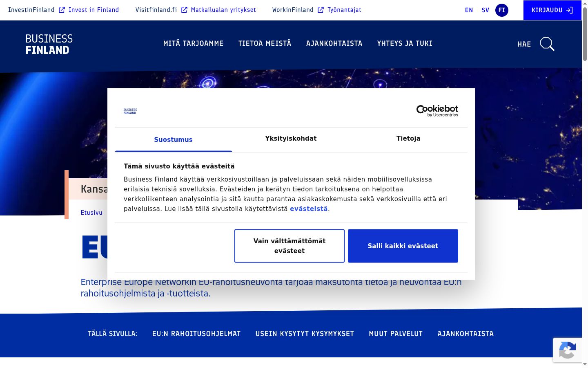This screenshot has width=588, height=368.
Task: Open the Ajankohtaista main menu item
Action: (334, 43)
